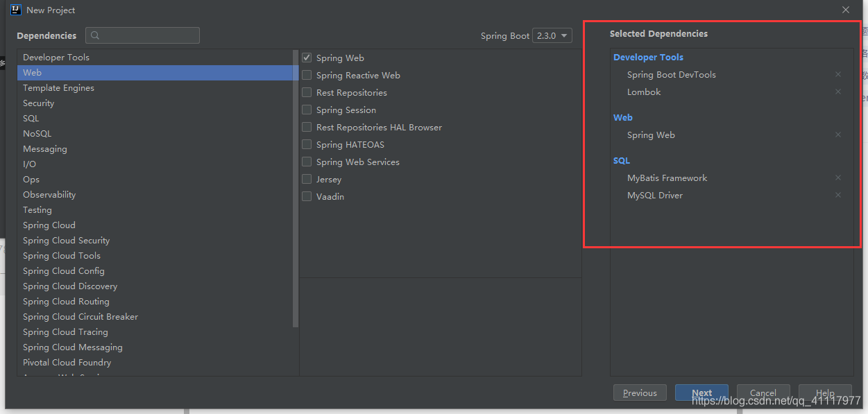
Task: Enable Spring Reactive Web checkbox
Action: (x=307, y=75)
